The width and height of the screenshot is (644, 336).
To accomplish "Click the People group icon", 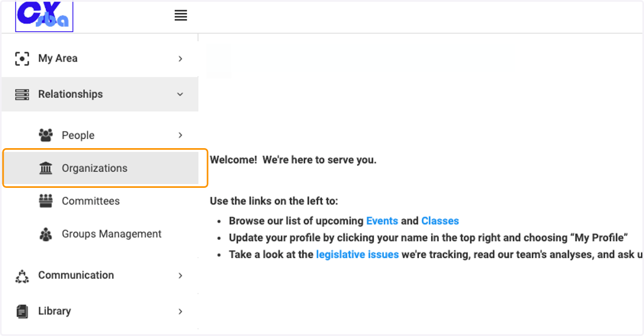I will tap(46, 135).
